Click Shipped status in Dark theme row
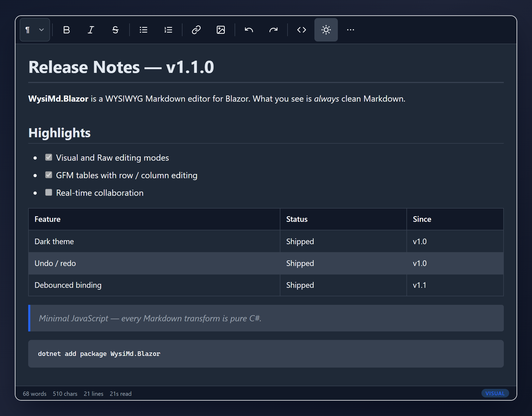The height and width of the screenshot is (416, 532). pos(343,241)
